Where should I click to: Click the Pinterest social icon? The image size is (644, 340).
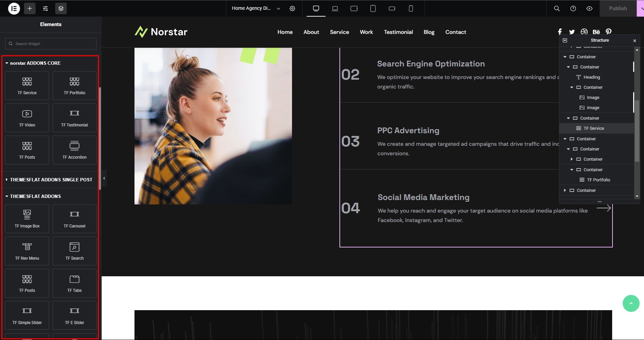[x=609, y=32]
